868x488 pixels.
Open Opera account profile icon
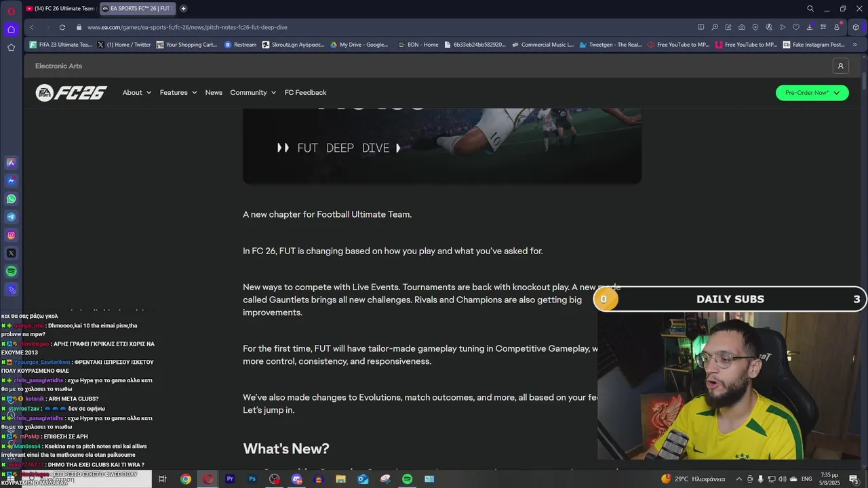(837, 27)
